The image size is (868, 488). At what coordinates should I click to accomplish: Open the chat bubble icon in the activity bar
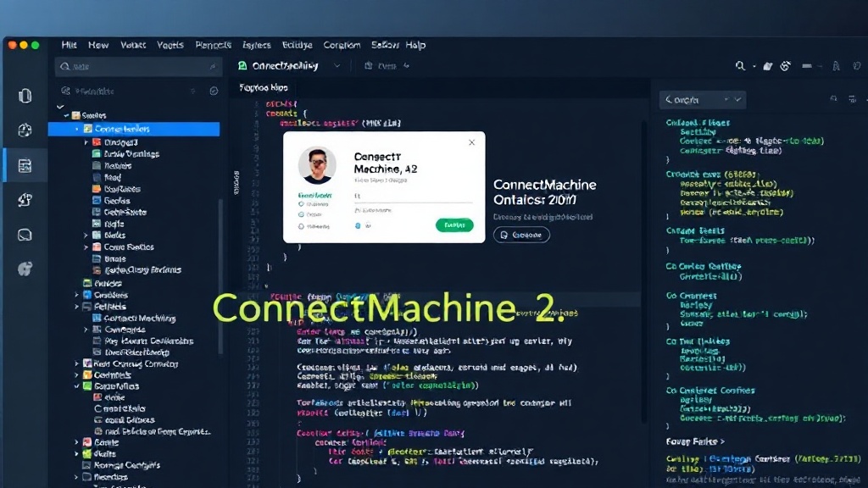[25, 235]
